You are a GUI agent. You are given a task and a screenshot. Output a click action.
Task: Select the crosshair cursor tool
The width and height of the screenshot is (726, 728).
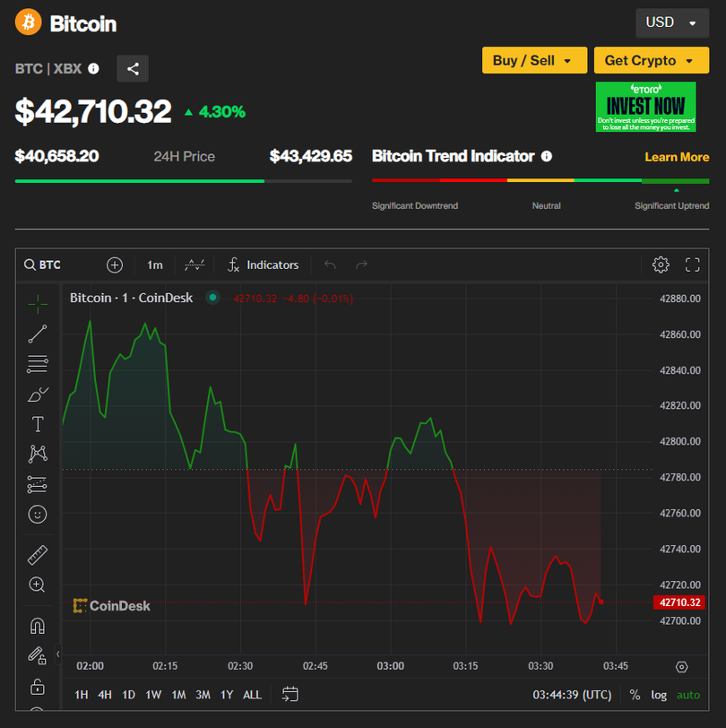click(x=38, y=304)
